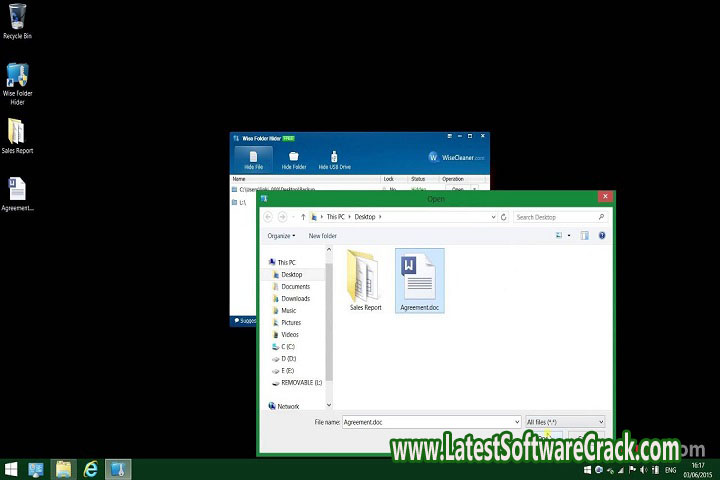
Task: Open Internet Explorer from the taskbar
Action: click(91, 469)
